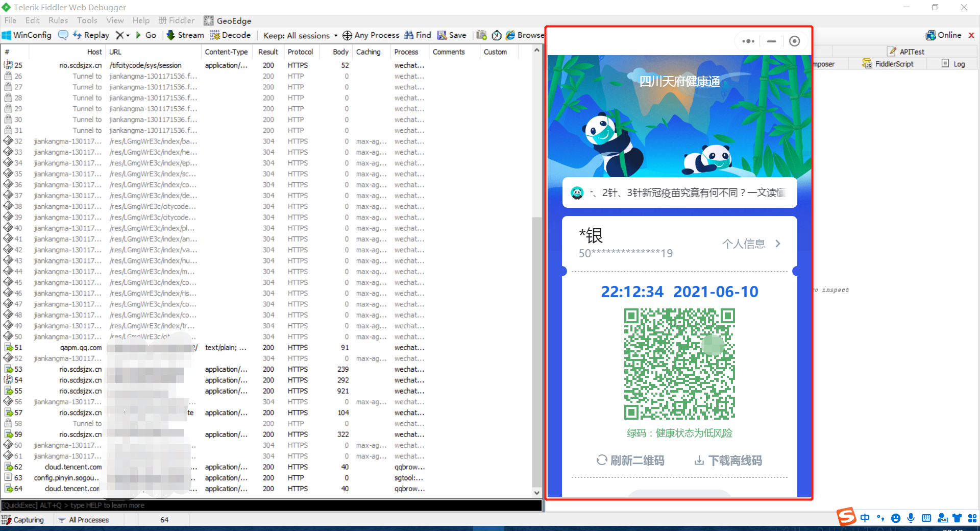Click the Save sessions icon
Image resolution: width=980 pixels, height=531 pixels.
pos(452,35)
